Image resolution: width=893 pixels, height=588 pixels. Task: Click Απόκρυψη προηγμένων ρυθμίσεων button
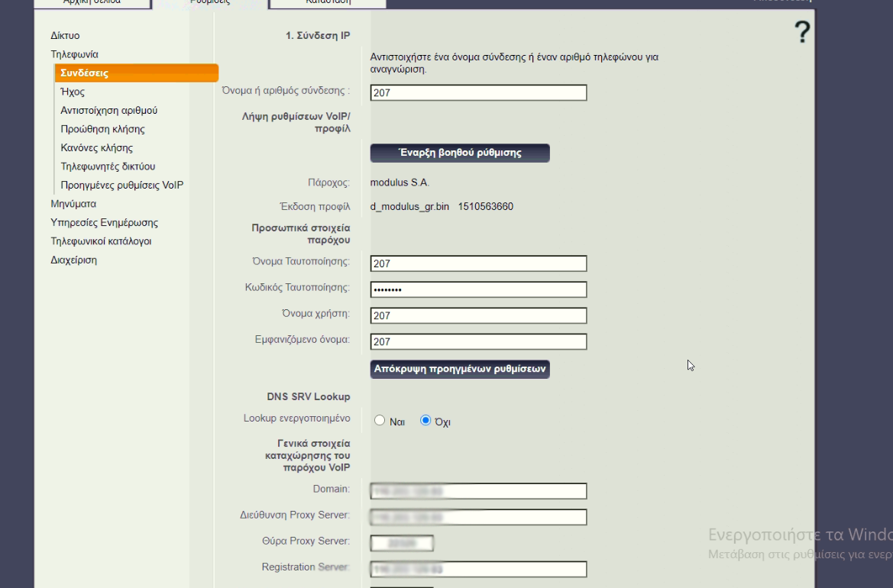(x=460, y=369)
